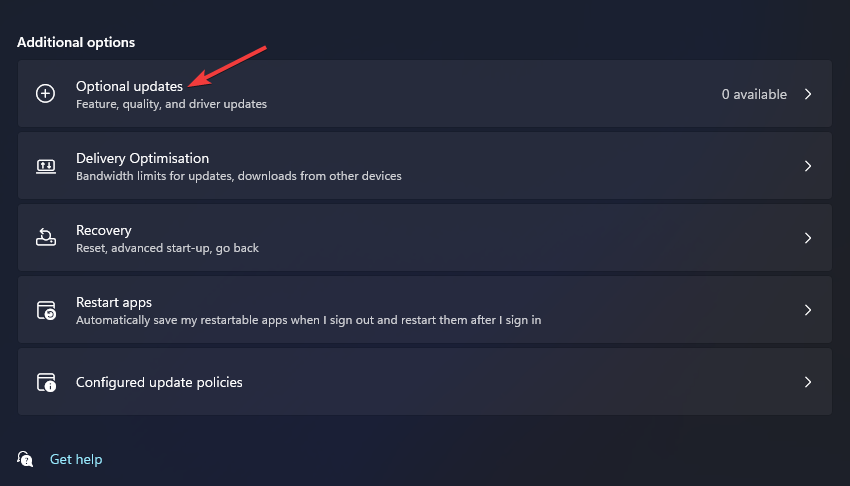850x486 pixels.
Task: Click the Delivery Optimisation icon
Action: pos(45,166)
